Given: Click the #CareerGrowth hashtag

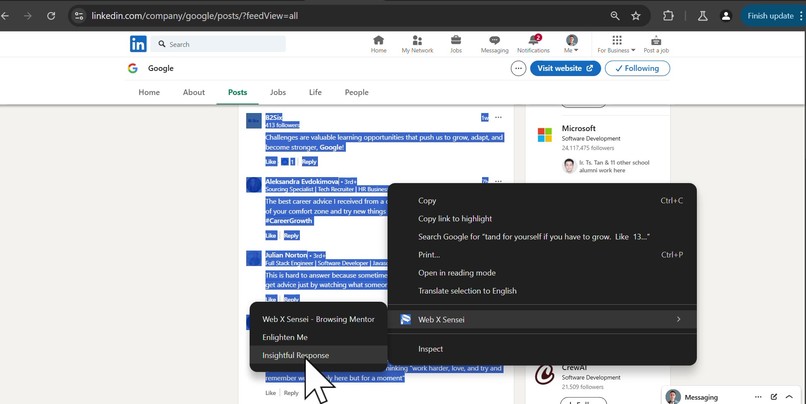Looking at the screenshot, I should click(x=288, y=221).
